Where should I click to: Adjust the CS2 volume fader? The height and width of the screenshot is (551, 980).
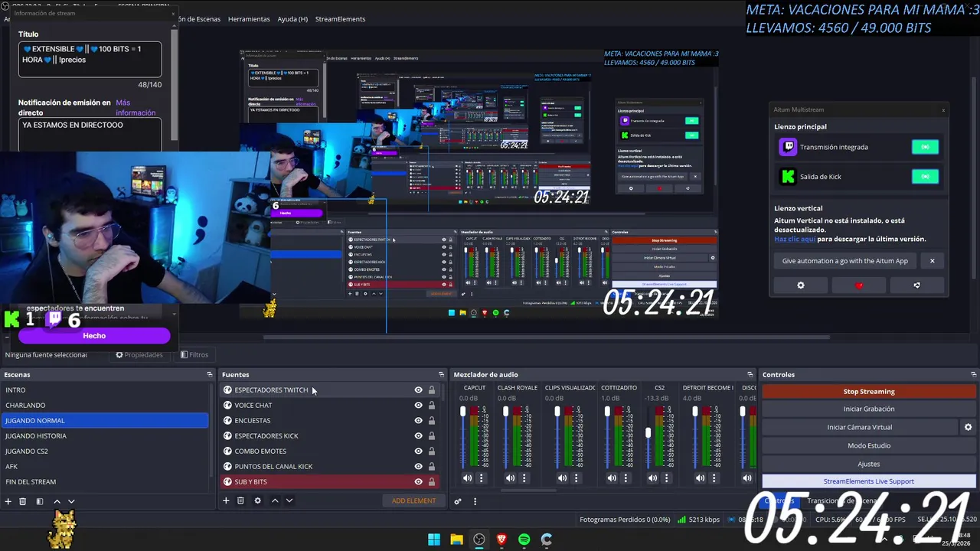click(x=648, y=433)
